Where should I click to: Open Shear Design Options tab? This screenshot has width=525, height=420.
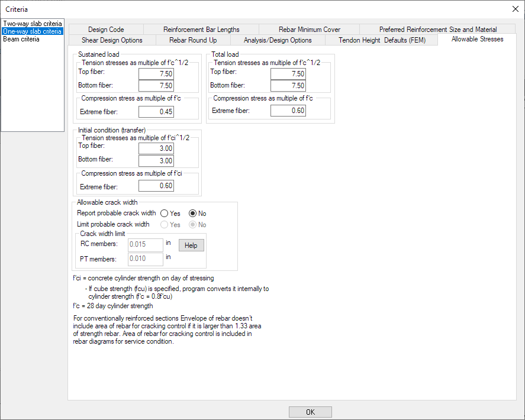tap(112, 40)
